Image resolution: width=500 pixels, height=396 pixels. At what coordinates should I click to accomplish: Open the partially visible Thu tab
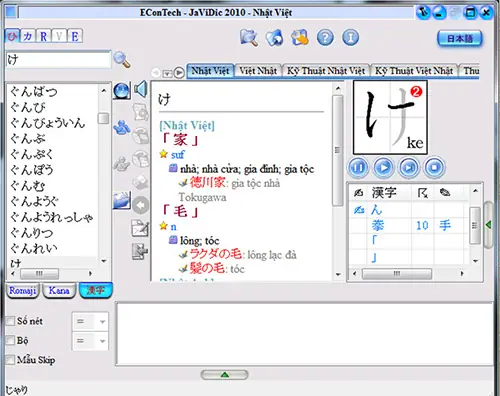470,71
